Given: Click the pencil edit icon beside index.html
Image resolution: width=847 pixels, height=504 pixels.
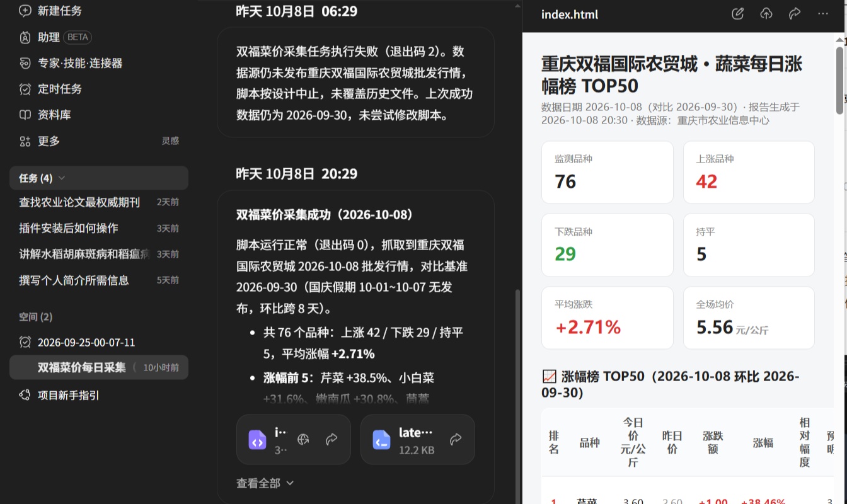Looking at the screenshot, I should (737, 14).
